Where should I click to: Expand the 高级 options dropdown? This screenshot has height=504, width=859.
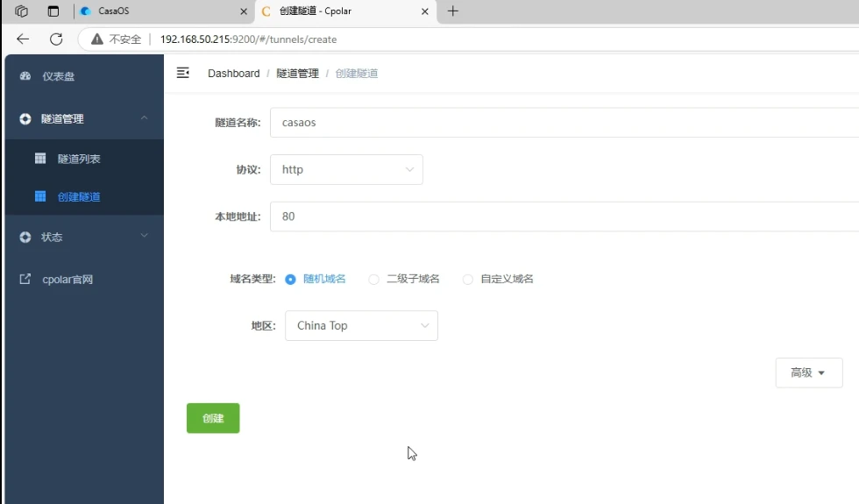(x=808, y=373)
